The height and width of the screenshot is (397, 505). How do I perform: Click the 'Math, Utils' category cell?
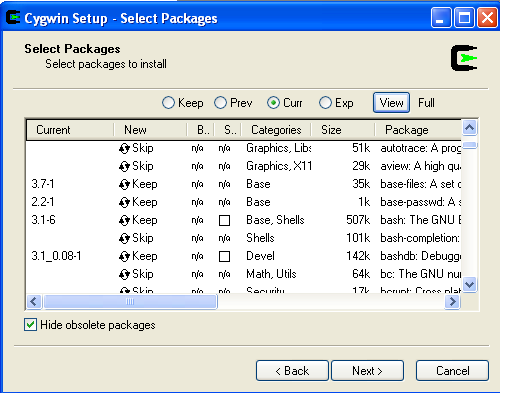tap(271, 274)
